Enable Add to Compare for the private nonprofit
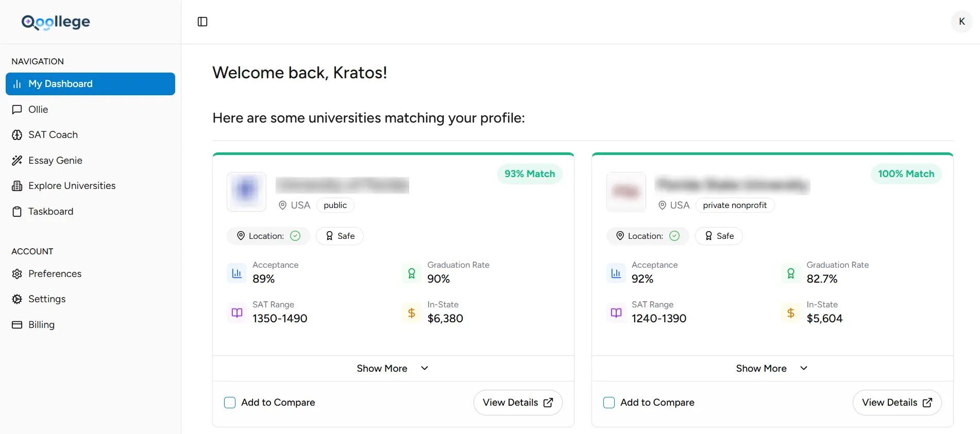This screenshot has width=980, height=434. coord(609,403)
